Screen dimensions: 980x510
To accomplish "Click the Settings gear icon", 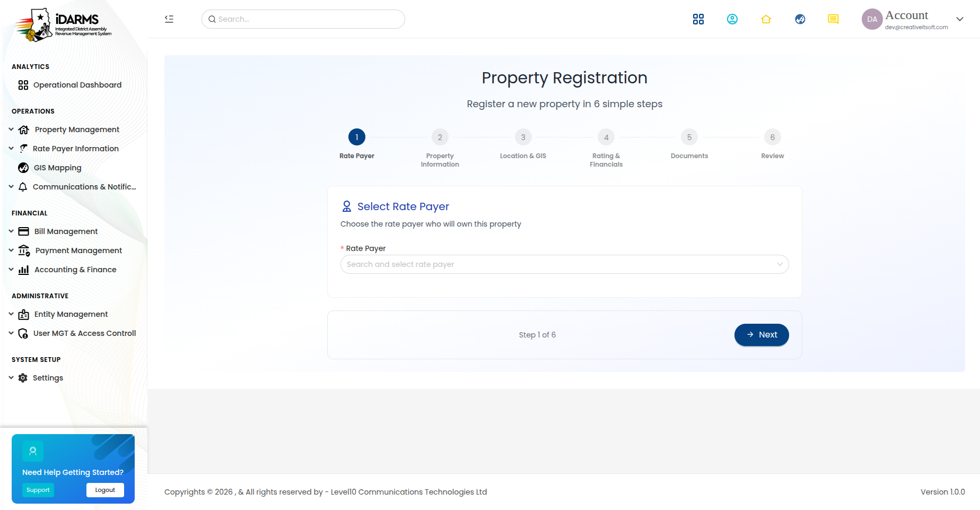I will tap(23, 378).
